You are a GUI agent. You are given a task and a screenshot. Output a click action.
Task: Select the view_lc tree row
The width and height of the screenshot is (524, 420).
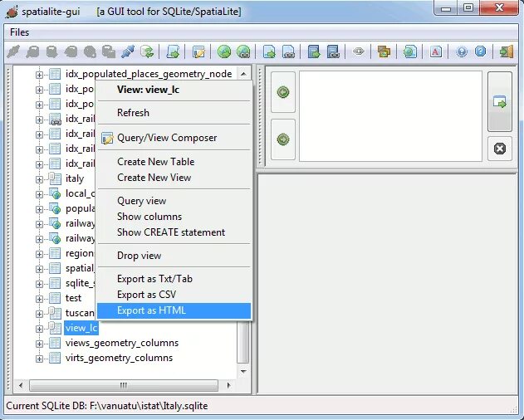[81, 328]
